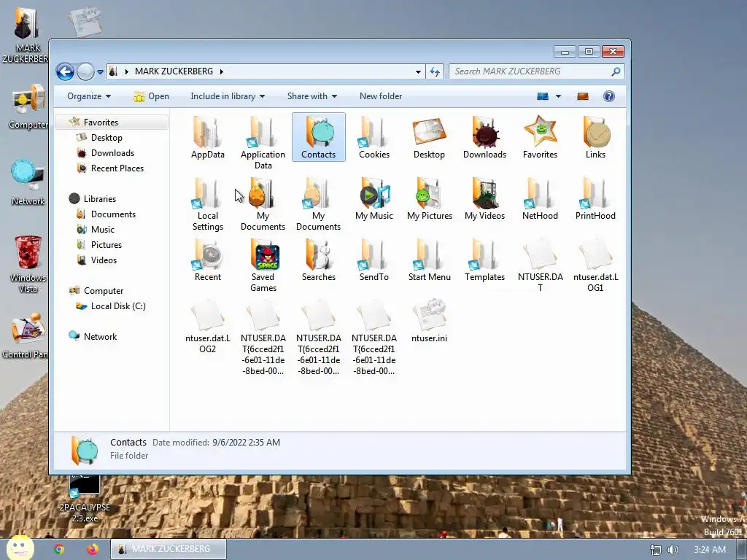This screenshot has width=747, height=560.
Task: Select the ntuser.dat.LOG1 file
Action: point(595,265)
